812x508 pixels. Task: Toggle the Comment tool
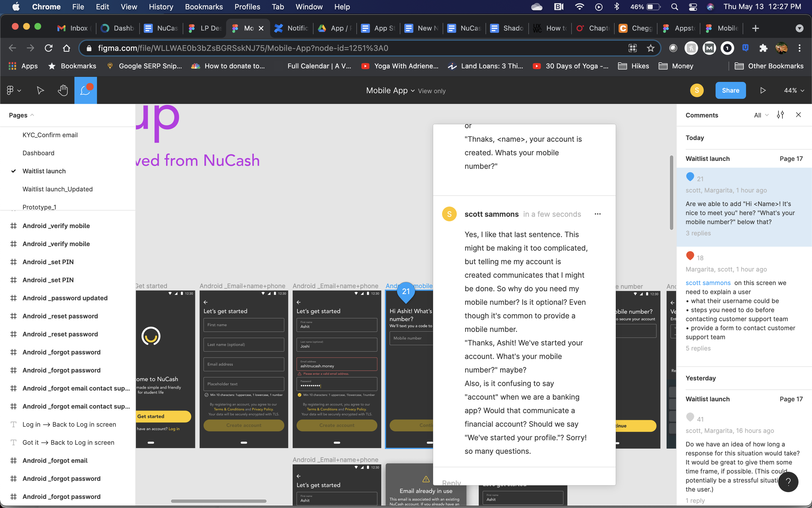coord(86,90)
